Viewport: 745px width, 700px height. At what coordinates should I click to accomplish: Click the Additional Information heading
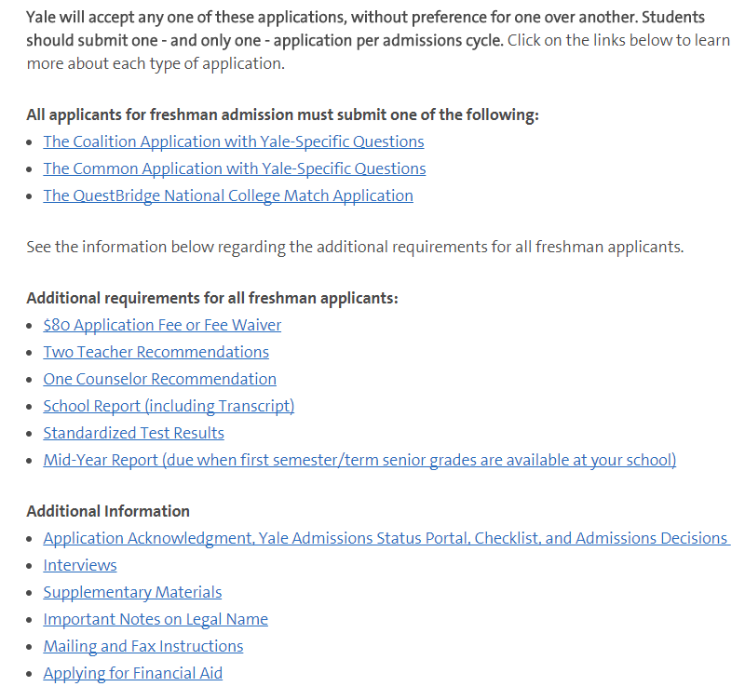click(108, 511)
